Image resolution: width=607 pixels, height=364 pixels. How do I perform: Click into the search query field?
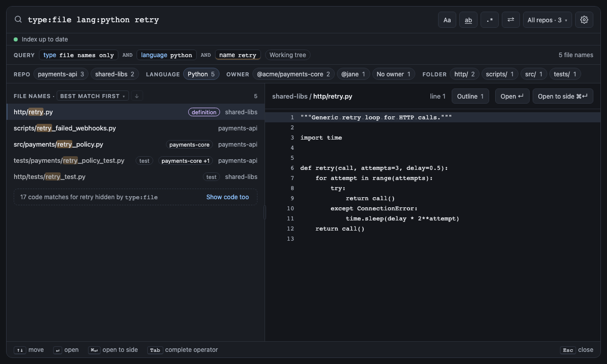(228, 20)
